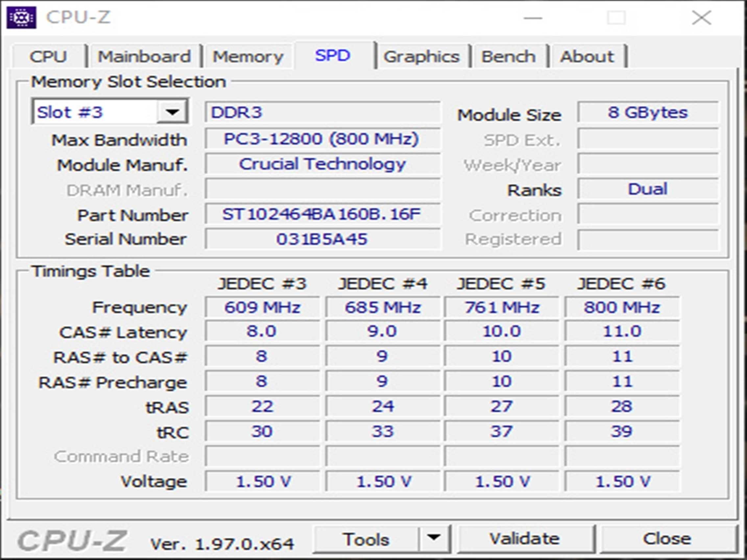747x560 pixels.
Task: Click the Slot #3 selection text
Action: [70, 112]
